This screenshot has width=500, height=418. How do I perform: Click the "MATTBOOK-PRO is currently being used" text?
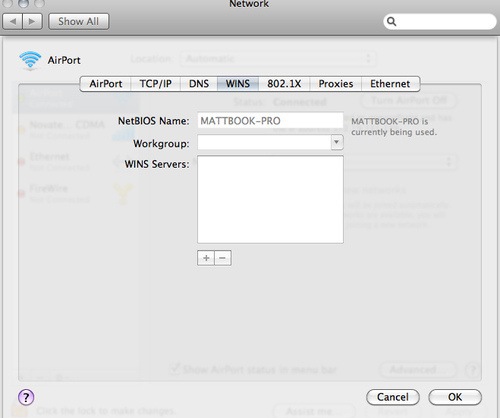click(x=394, y=127)
